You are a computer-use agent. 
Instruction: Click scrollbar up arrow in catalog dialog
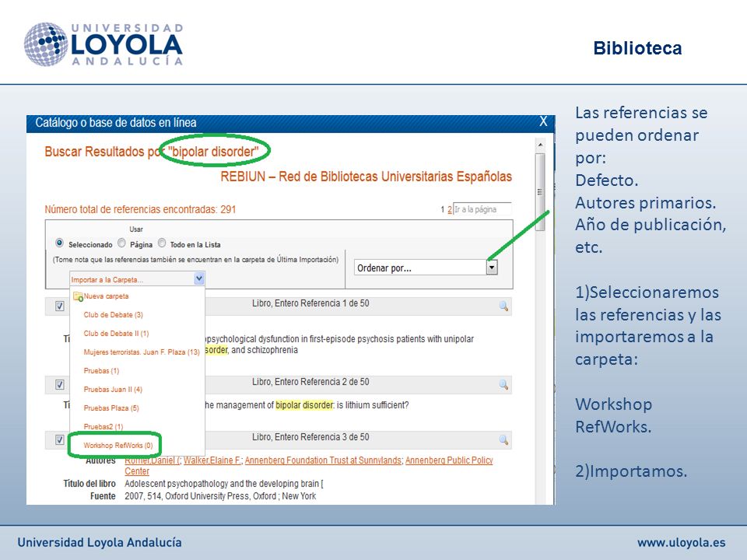click(x=540, y=145)
